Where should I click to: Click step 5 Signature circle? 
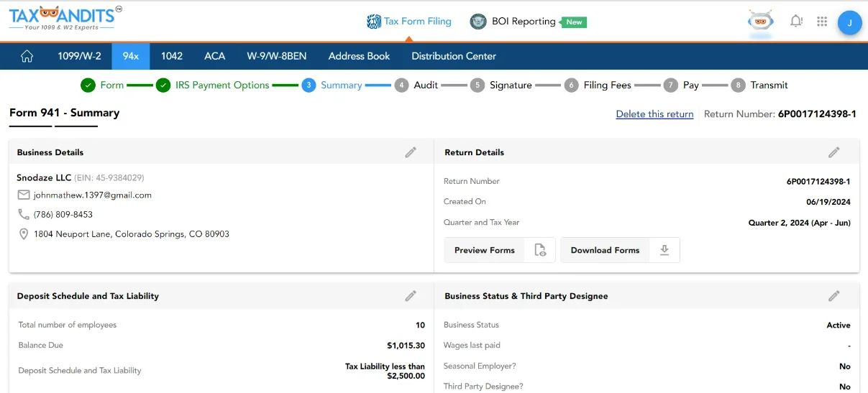point(478,85)
